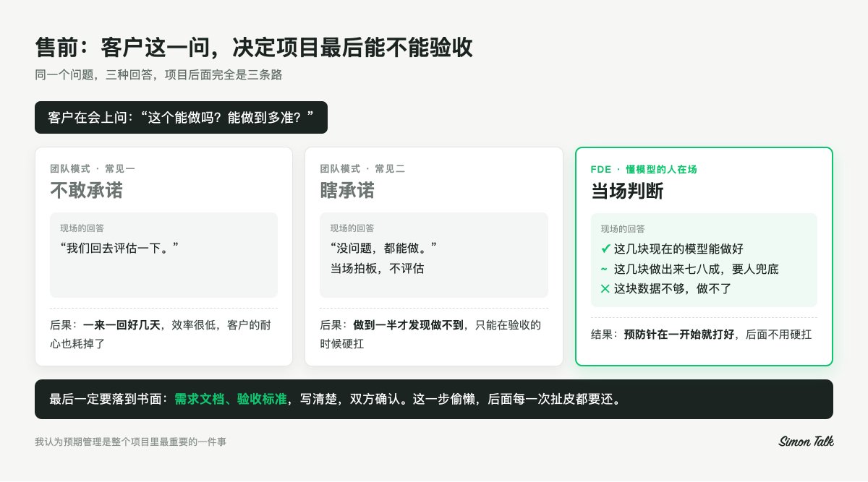The image size is (868, 482).
Task: Click line '这几块做出来七八成，要人兜底'
Action: 697,269
